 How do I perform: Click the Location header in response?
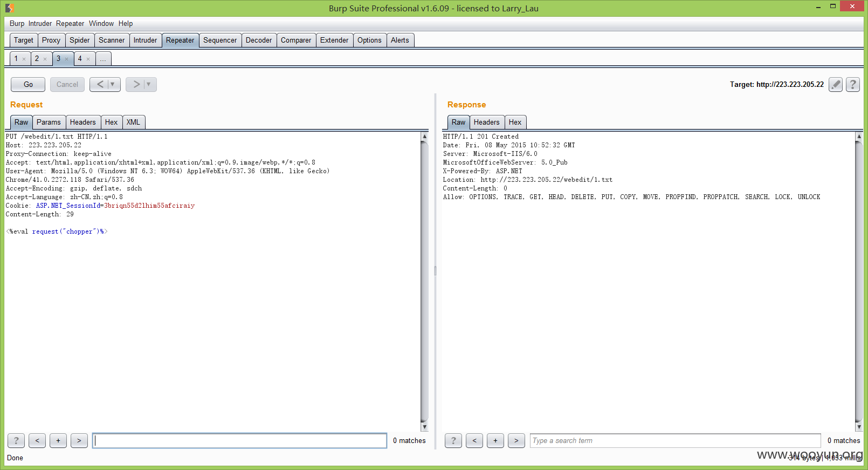click(528, 180)
